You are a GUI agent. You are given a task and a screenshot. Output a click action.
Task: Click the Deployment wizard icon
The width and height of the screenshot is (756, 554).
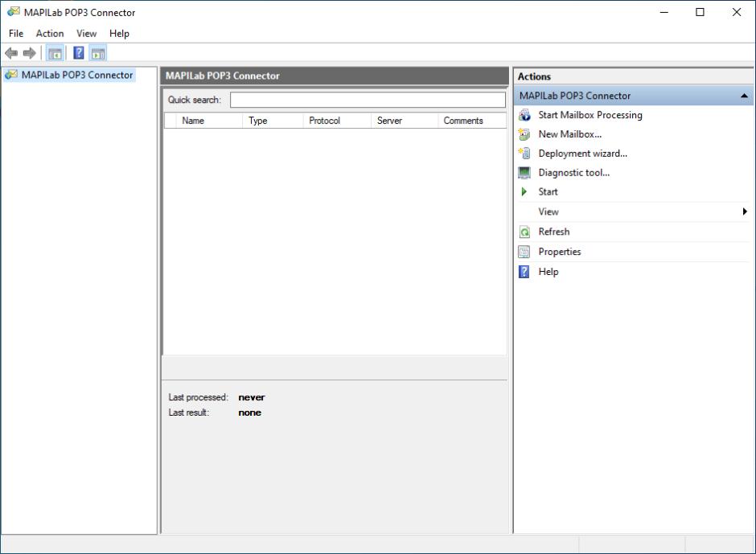tap(524, 154)
